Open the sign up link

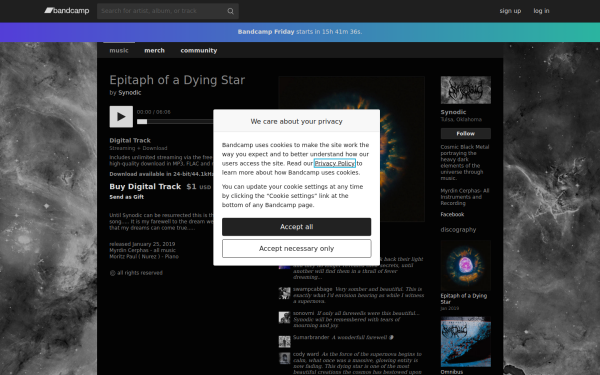pos(510,11)
